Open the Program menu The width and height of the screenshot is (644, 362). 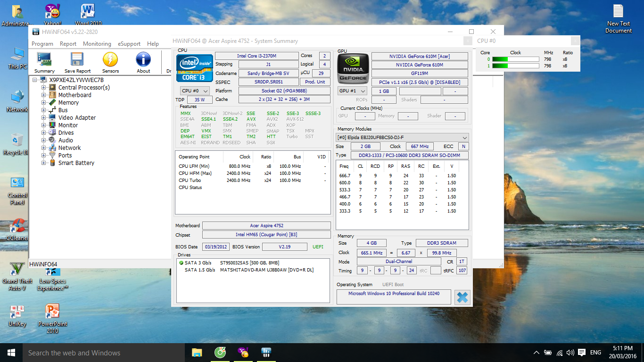tap(42, 44)
